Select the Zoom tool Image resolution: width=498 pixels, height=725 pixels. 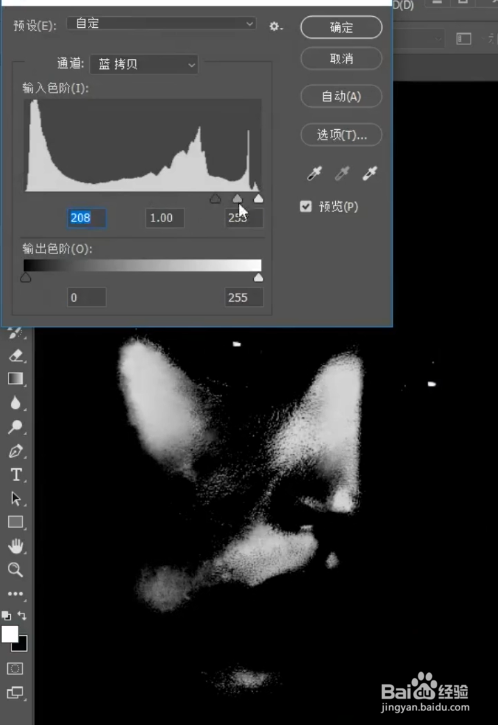[16, 570]
